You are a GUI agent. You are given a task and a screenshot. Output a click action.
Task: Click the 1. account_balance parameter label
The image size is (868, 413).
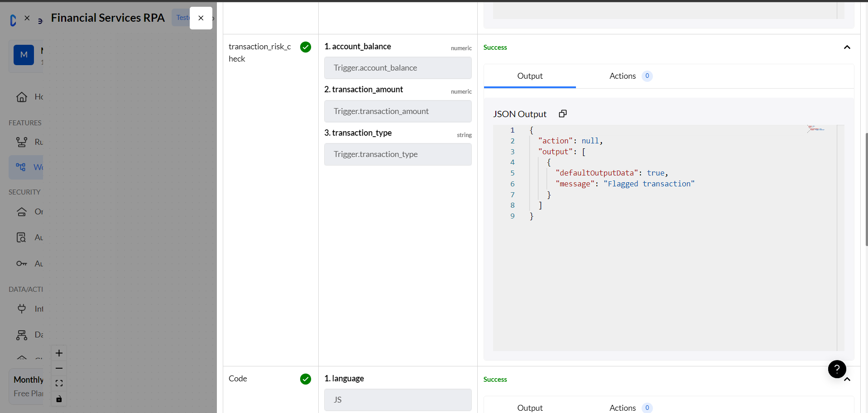pos(358,47)
